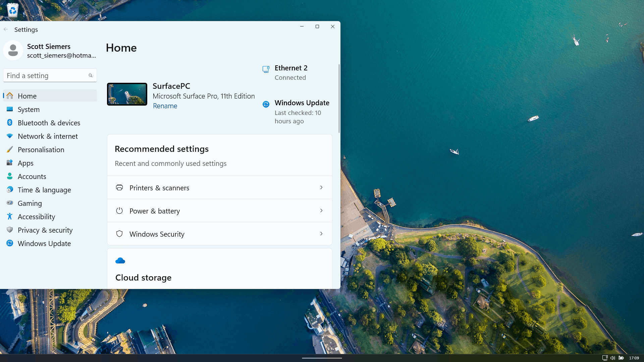Click the volume speaker icon in tray
644x362 pixels.
point(613,358)
